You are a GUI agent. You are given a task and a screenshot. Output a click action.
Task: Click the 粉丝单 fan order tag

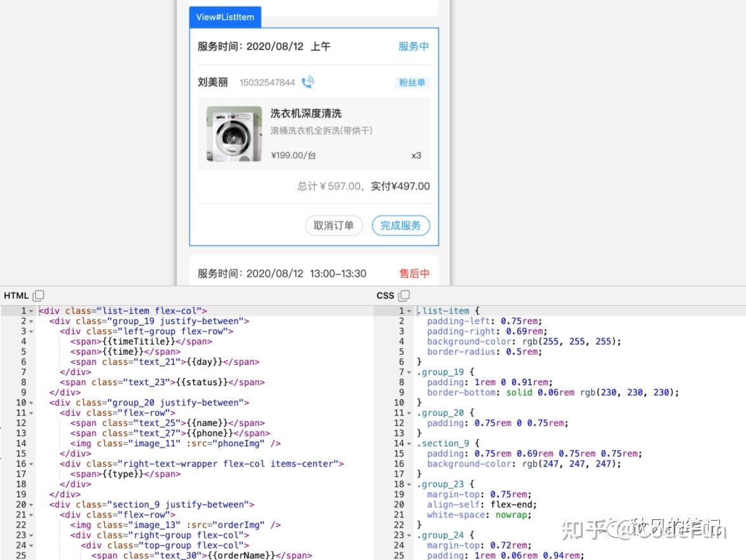pyautogui.click(x=412, y=83)
